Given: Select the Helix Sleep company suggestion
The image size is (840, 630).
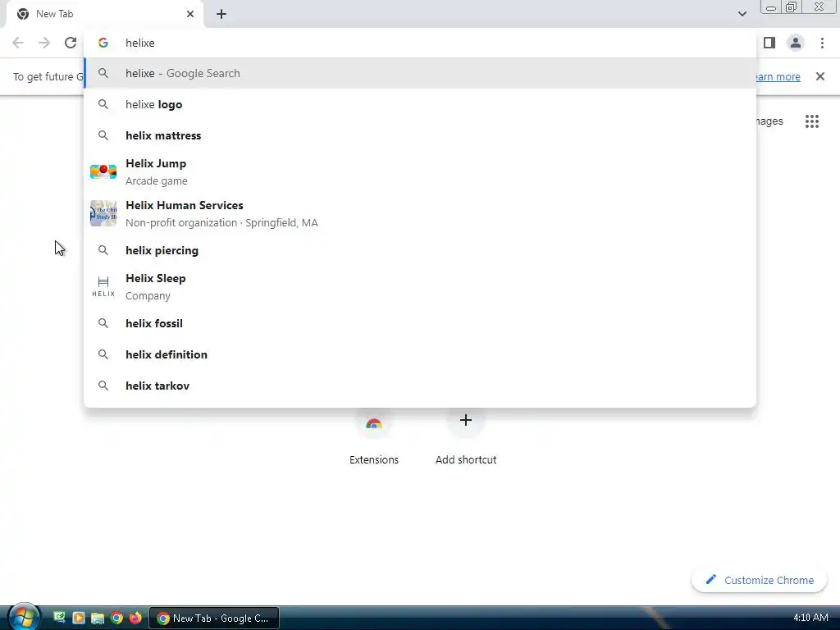Looking at the screenshot, I should point(420,286).
